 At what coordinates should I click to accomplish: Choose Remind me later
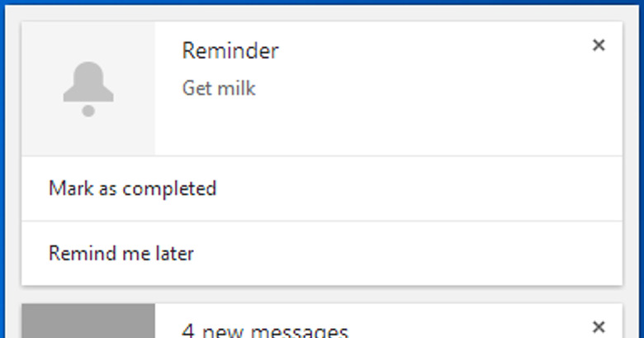pos(322,254)
